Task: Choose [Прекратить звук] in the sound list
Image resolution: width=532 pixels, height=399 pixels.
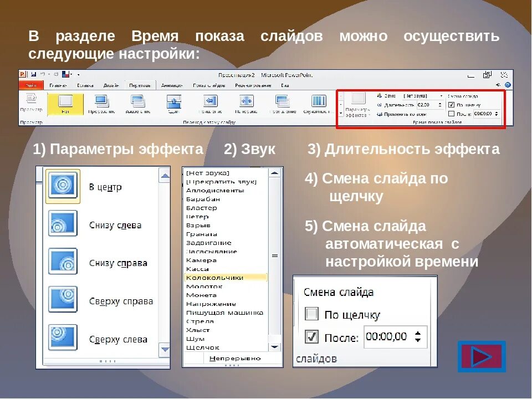Action: pyautogui.click(x=226, y=182)
